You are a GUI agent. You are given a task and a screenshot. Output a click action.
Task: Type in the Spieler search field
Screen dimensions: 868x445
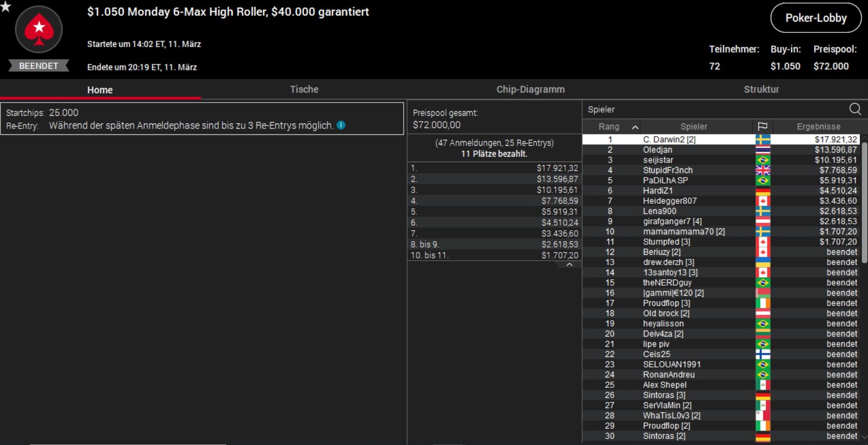coord(713,109)
